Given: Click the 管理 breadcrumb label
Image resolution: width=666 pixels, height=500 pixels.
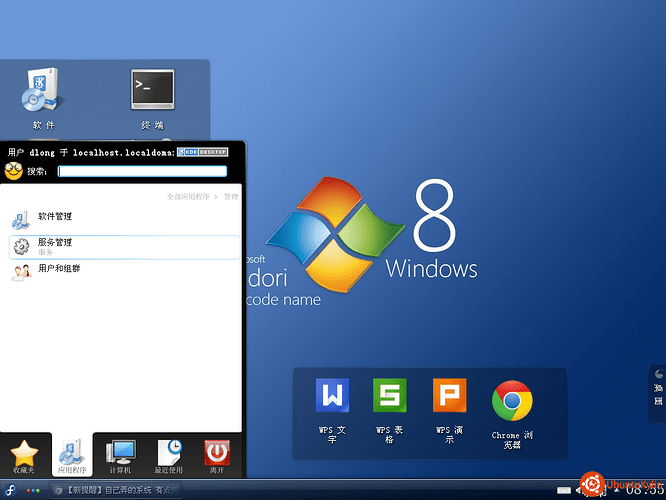Looking at the screenshot, I should [x=231, y=196].
